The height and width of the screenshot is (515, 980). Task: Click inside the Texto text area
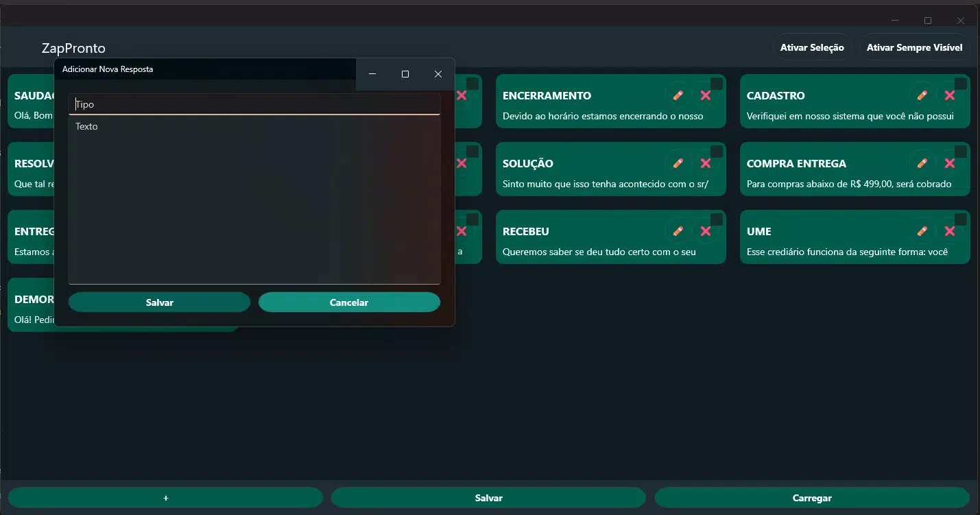(254, 200)
